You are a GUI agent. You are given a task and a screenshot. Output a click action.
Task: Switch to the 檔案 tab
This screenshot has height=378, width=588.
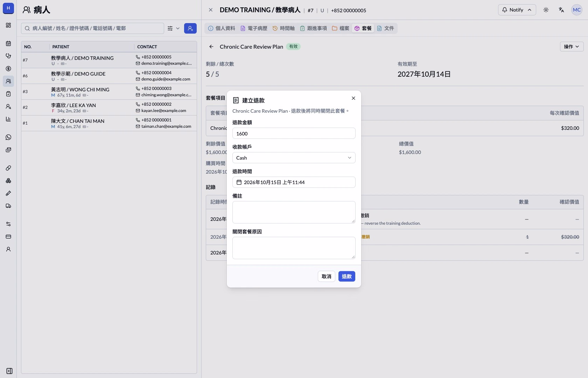tap(341, 28)
